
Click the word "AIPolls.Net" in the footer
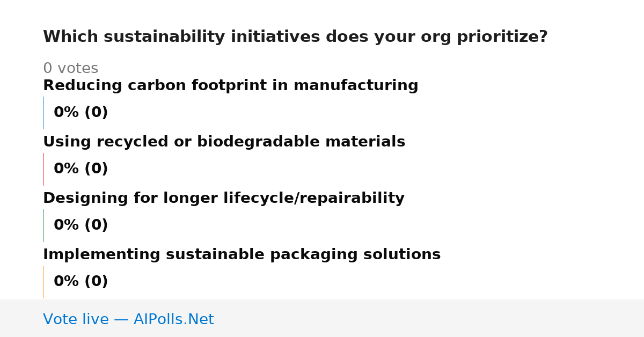[x=173, y=320]
